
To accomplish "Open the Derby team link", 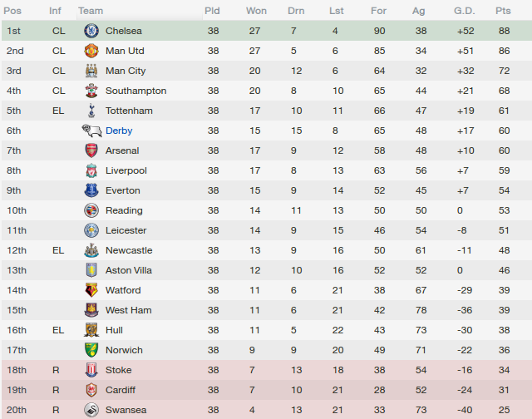I will [119, 131].
